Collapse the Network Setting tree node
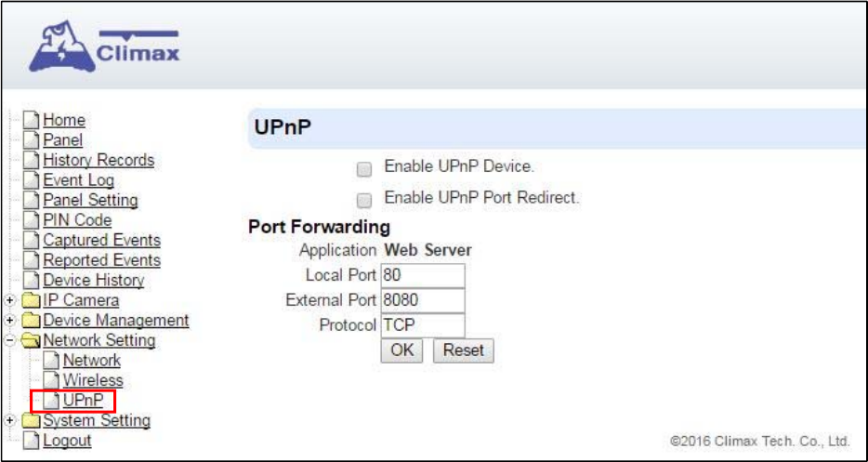The width and height of the screenshot is (868, 462). [9, 340]
